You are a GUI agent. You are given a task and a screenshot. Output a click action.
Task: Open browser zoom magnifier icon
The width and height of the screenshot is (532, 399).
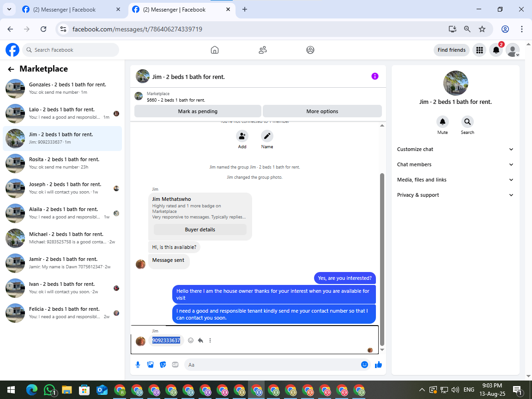point(467,29)
